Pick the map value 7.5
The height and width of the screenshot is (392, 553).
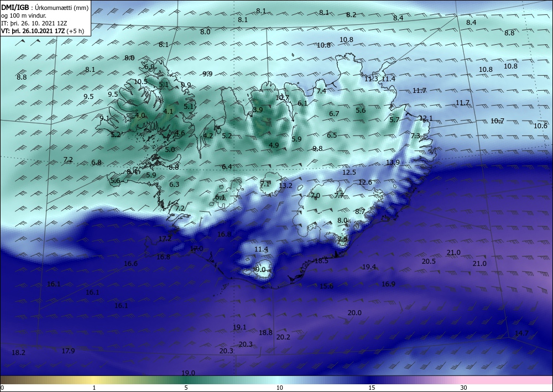point(342,239)
